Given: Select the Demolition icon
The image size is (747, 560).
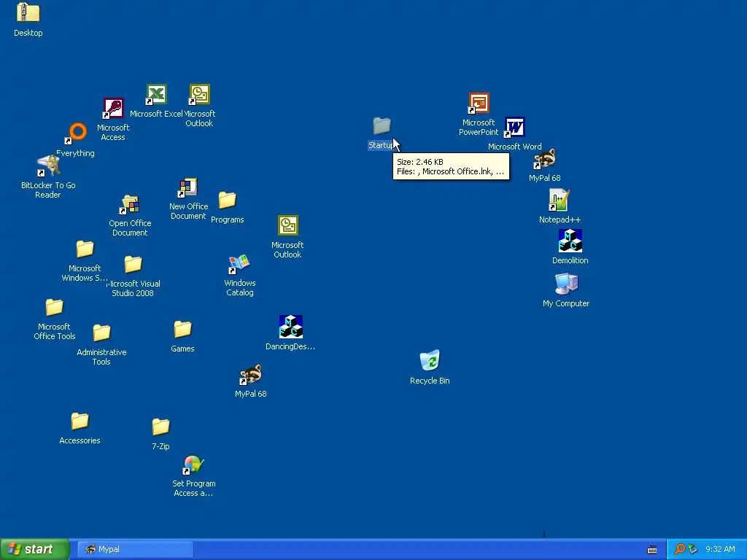Looking at the screenshot, I should pyautogui.click(x=570, y=241).
